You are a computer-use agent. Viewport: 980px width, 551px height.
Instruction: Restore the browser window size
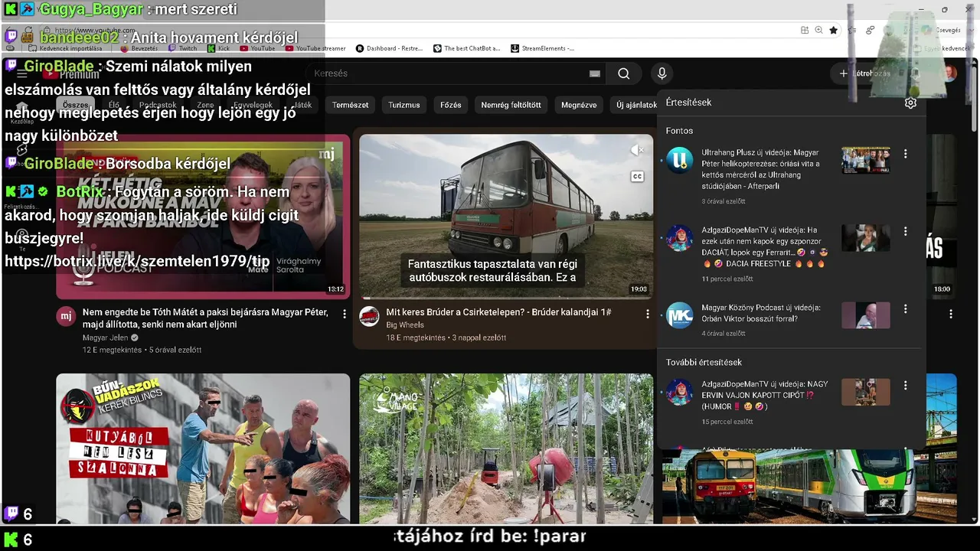tap(945, 10)
